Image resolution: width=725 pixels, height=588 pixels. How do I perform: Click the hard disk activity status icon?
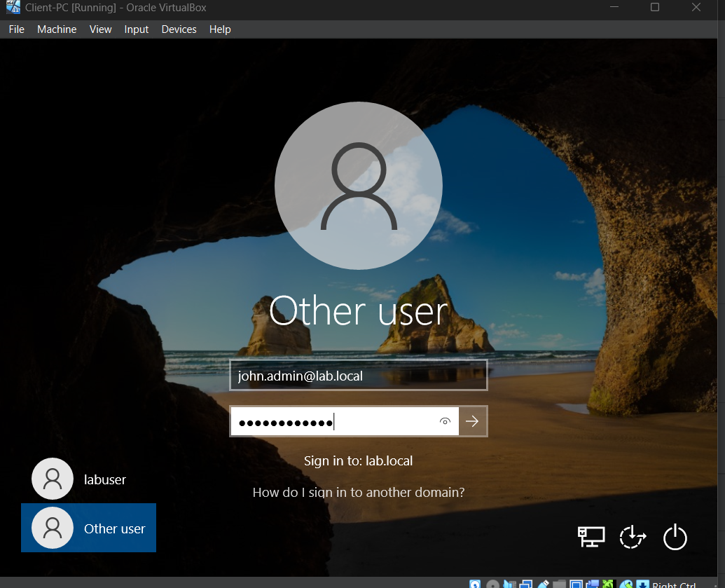[x=475, y=584]
